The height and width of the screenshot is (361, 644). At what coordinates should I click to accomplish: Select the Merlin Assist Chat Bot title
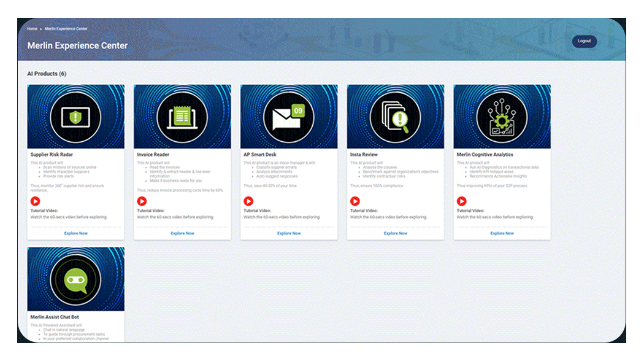coord(55,317)
